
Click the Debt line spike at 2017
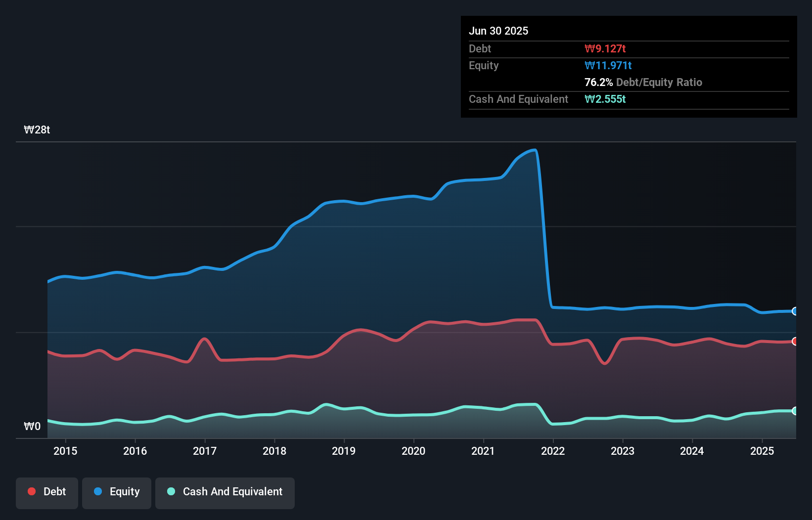(x=204, y=339)
